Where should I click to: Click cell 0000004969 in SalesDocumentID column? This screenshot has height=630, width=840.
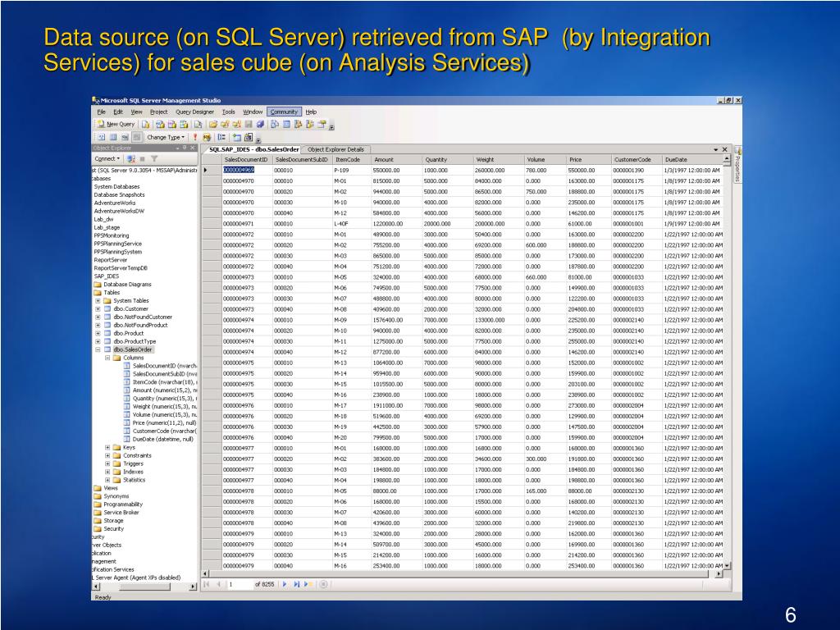click(247, 170)
